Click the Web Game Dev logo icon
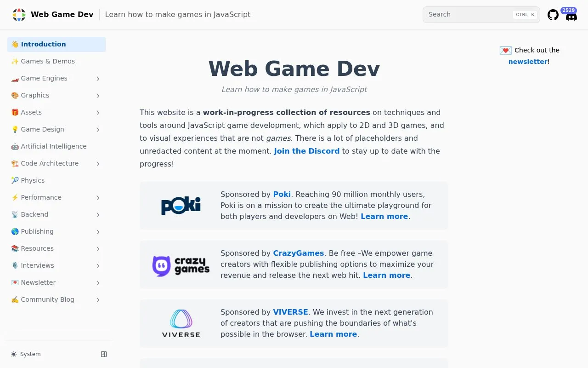The width and height of the screenshot is (588, 368). point(19,15)
